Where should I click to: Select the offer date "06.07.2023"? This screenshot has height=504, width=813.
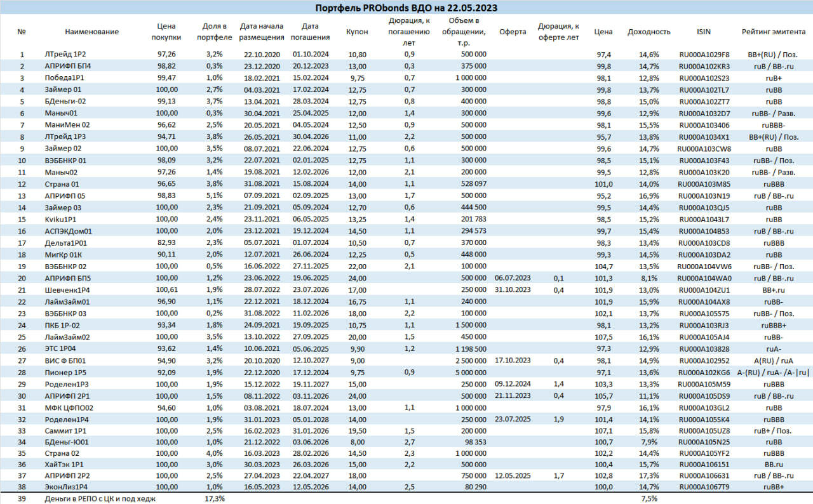[x=513, y=278]
